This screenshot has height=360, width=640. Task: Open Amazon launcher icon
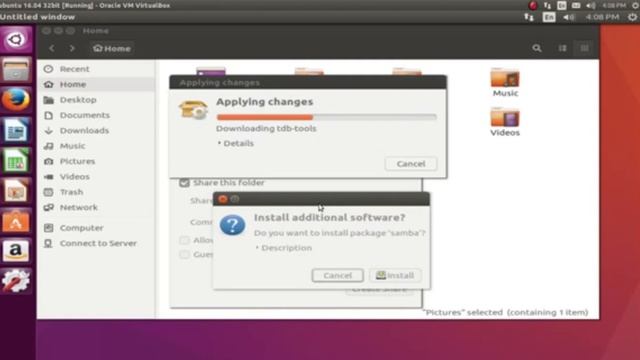click(16, 251)
